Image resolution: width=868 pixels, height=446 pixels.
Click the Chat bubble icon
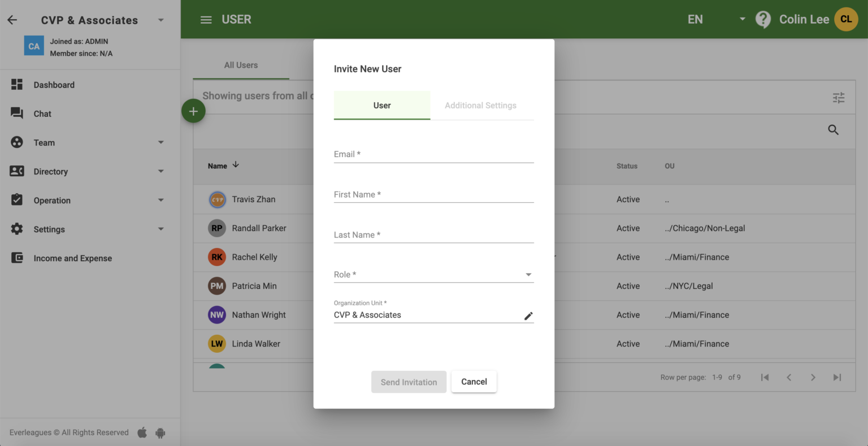coord(17,113)
